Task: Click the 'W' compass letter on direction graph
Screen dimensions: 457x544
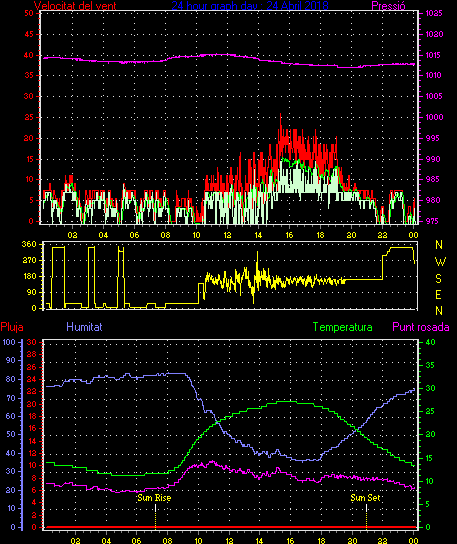Action: (440, 262)
